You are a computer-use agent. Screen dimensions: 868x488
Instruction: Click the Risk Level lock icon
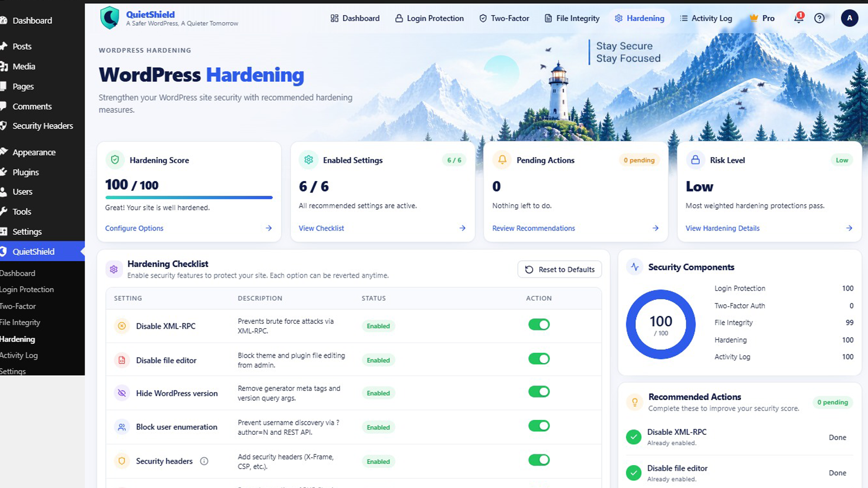[695, 160]
